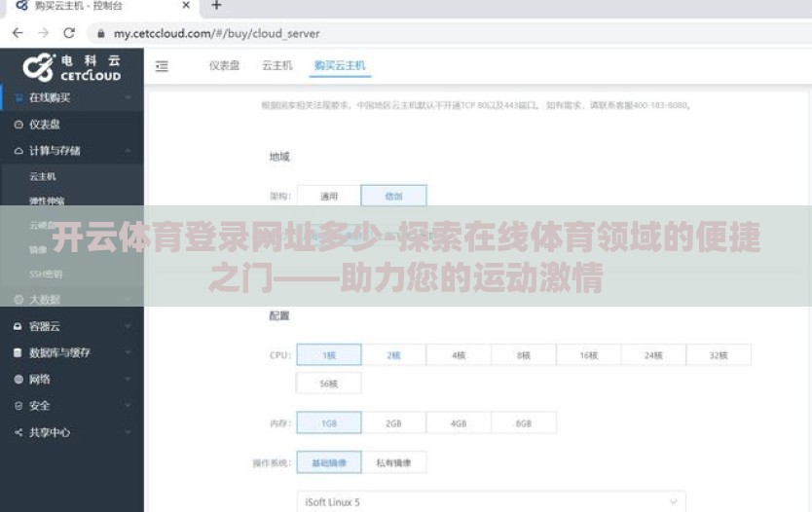
Task: Click the 仪表盘 gauge icon in sidebar
Action: [x=18, y=125]
